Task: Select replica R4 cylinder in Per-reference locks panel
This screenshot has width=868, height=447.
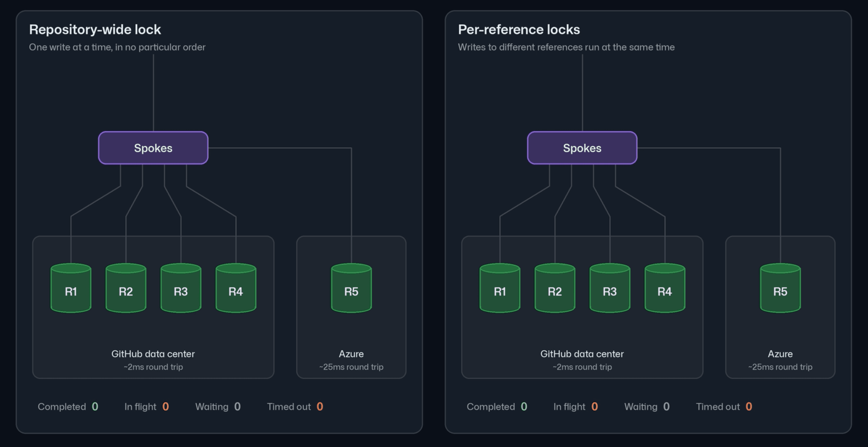Action: [665, 288]
